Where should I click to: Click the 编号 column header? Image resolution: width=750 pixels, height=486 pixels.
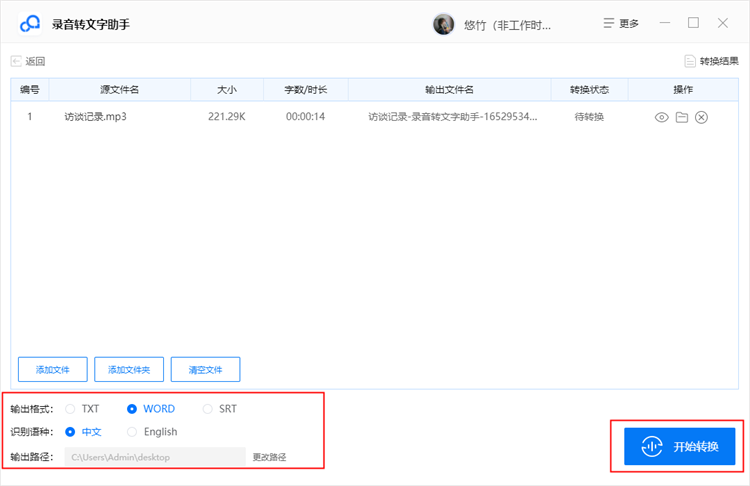click(30, 89)
